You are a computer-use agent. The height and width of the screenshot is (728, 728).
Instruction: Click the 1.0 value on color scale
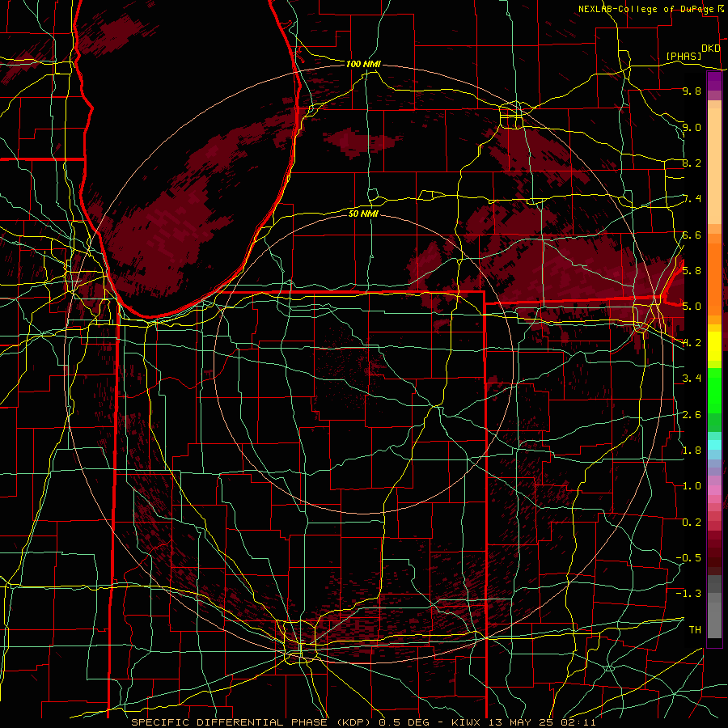[692, 486]
